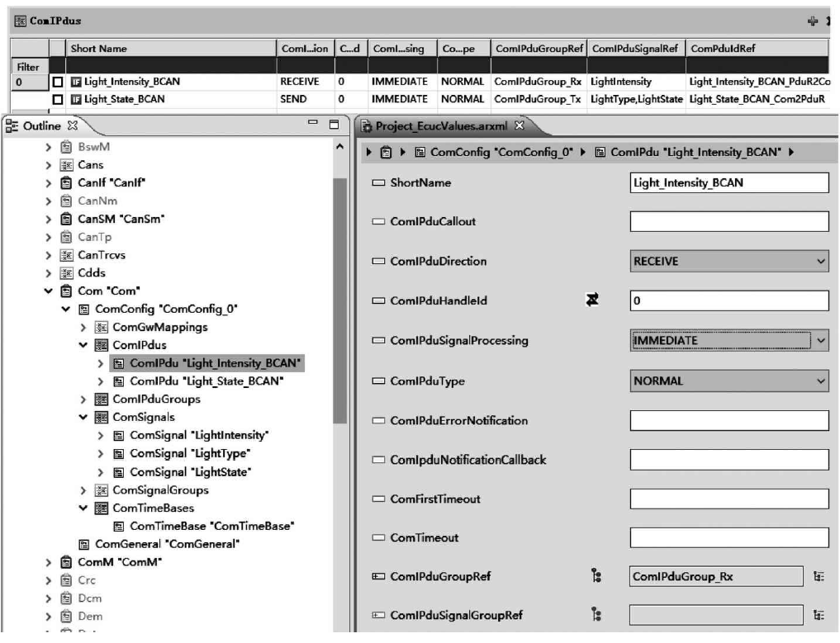Screen dimensions: 840x643
Task: Maximize the Outline panel
Action: 334,124
